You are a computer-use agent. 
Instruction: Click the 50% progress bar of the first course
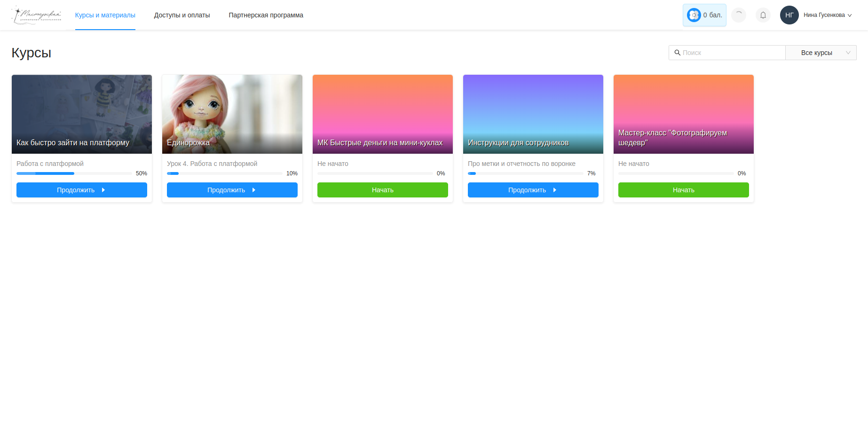(74, 173)
